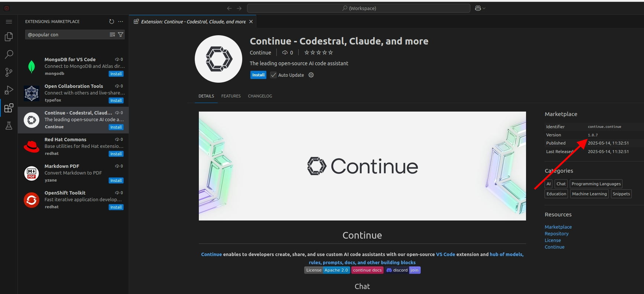Select the Programming Languages category tag

pyautogui.click(x=596, y=184)
